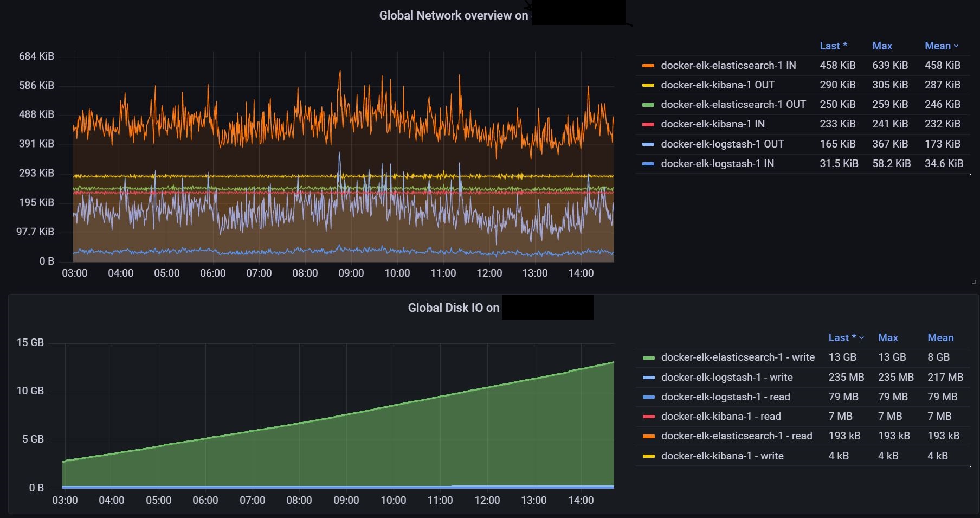Screen dimensions: 980x518
Task: Click the 15 GB y-axis label
Action: [30, 343]
